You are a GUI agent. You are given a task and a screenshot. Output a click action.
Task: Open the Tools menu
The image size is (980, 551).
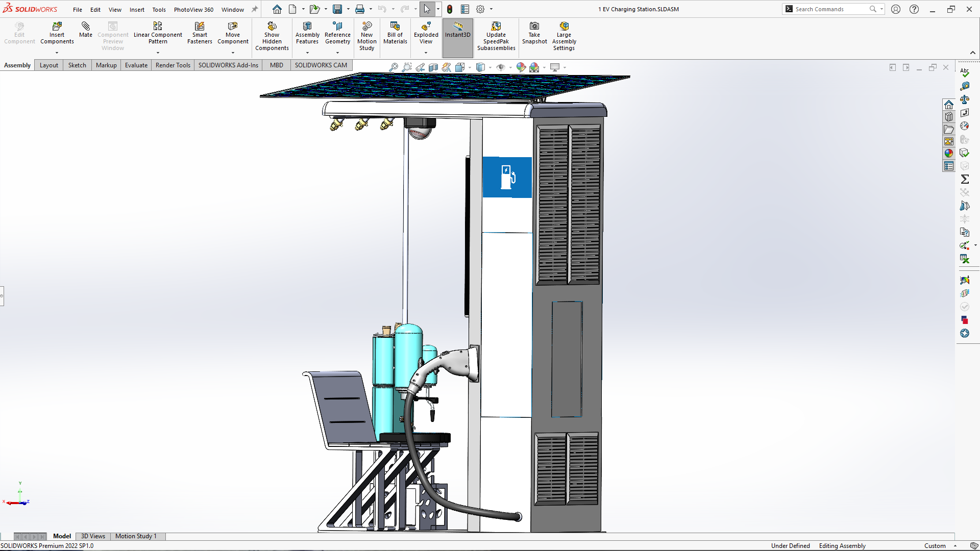coord(159,9)
